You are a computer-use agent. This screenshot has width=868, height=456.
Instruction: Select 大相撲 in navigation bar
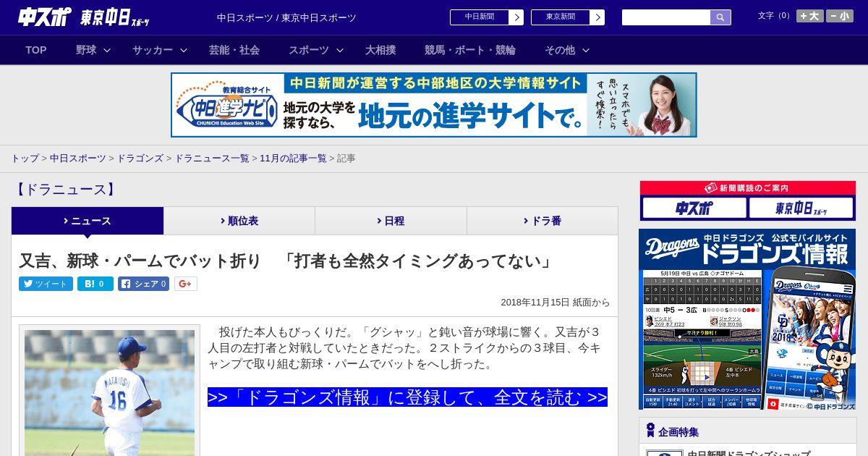coord(380,50)
